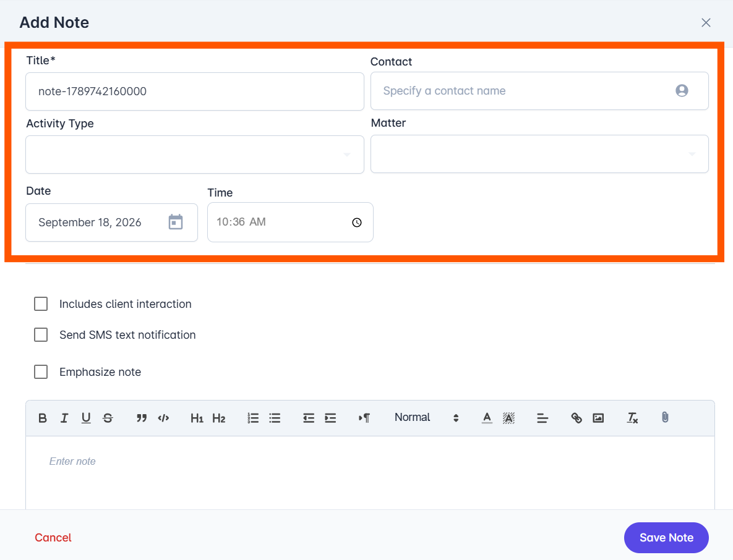Check Includes client interaction
The height and width of the screenshot is (560, 733).
pos(41,304)
